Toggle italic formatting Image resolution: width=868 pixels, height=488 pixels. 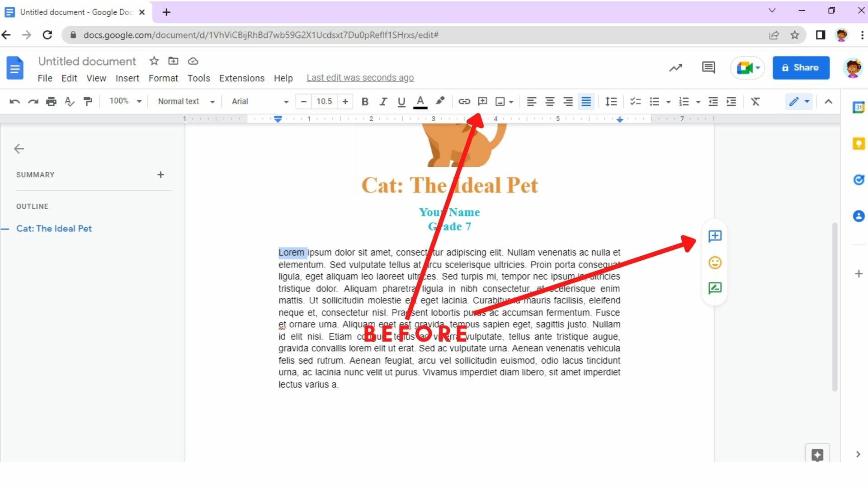[x=383, y=102]
